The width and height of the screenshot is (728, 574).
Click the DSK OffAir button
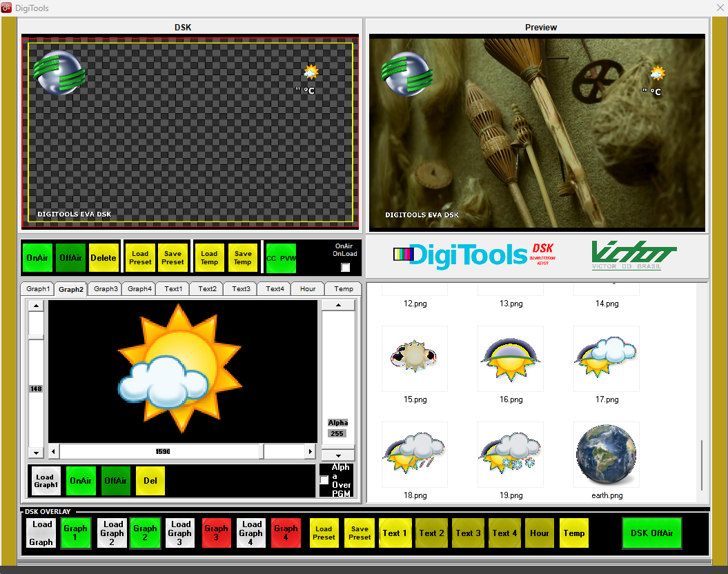[x=652, y=533]
